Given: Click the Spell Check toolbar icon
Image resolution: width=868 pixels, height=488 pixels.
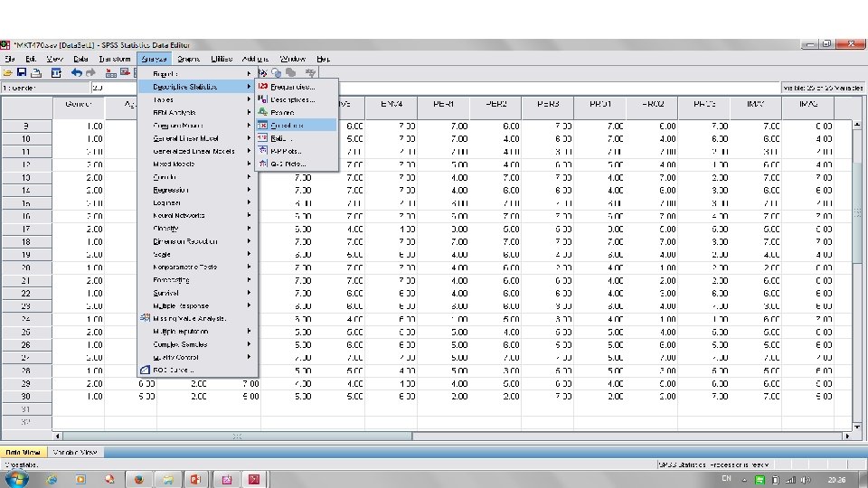Looking at the screenshot, I should [310, 72].
